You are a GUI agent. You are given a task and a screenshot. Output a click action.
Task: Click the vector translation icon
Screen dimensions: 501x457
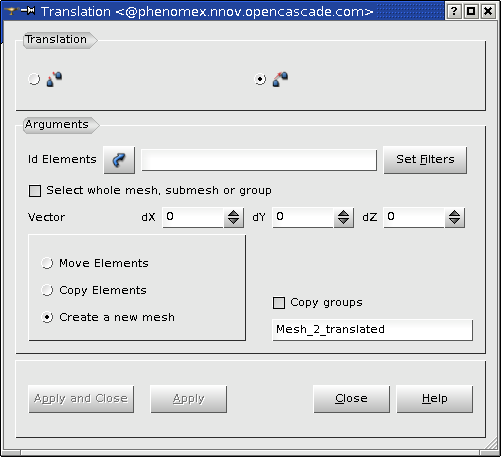(280, 79)
